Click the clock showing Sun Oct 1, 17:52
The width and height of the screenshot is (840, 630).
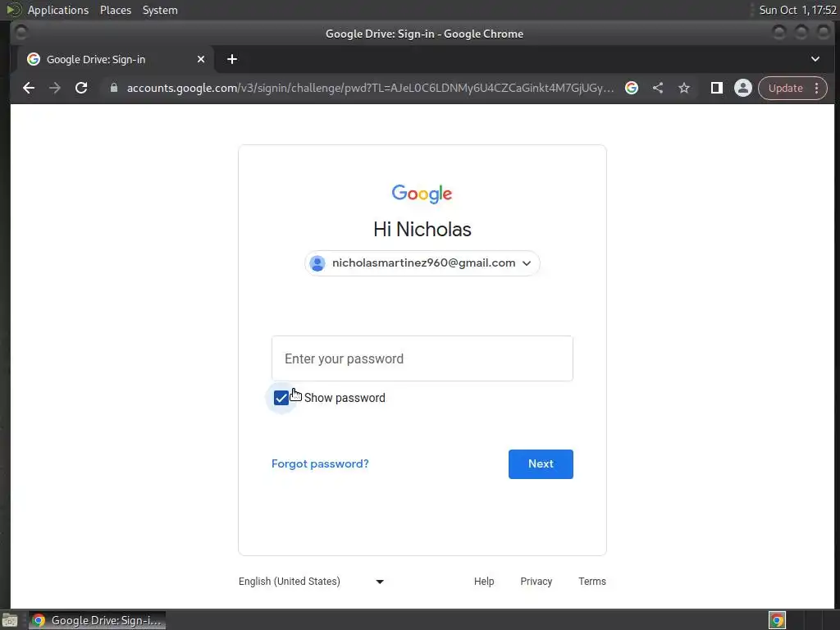coord(797,10)
